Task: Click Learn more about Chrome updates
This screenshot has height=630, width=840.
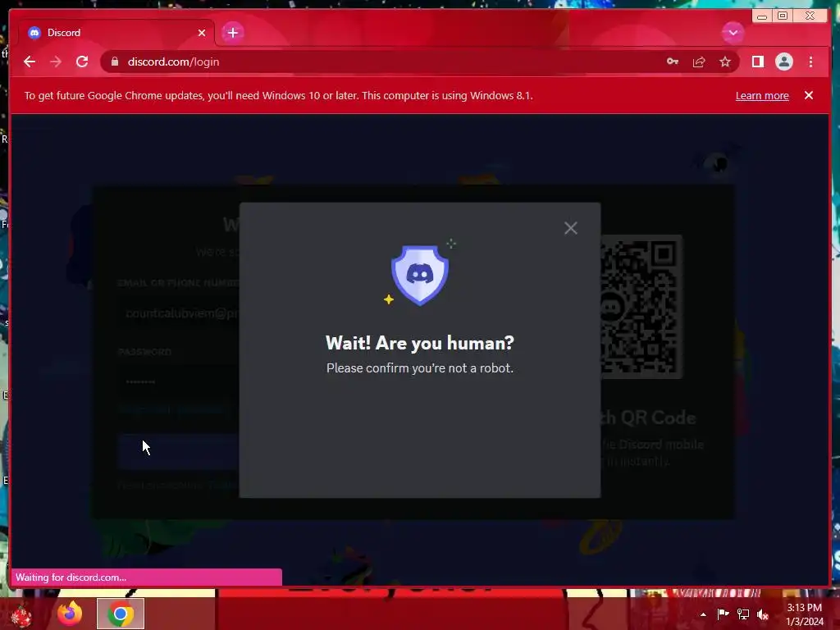Action: click(762, 96)
